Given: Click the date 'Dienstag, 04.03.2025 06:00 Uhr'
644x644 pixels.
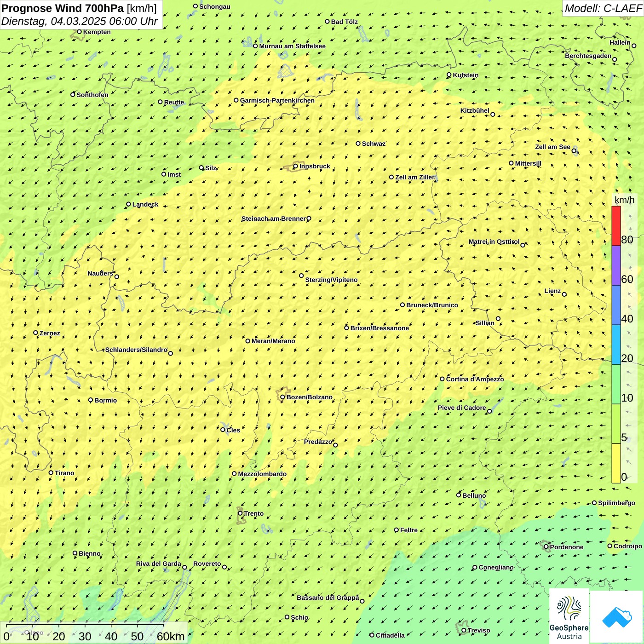Looking at the screenshot, I should 80,21.
